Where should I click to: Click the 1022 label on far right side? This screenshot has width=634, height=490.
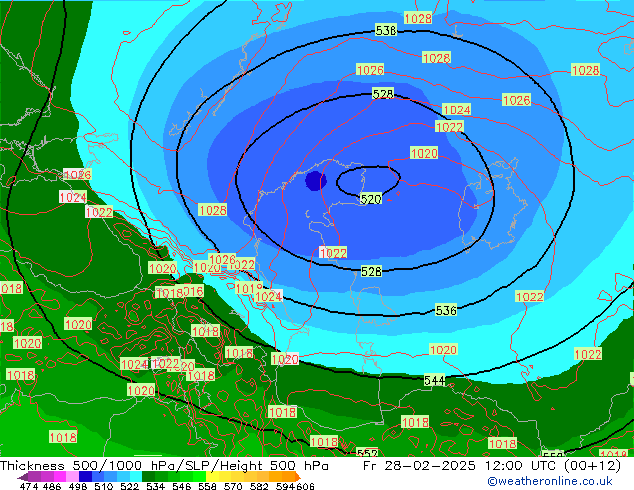click(x=588, y=355)
